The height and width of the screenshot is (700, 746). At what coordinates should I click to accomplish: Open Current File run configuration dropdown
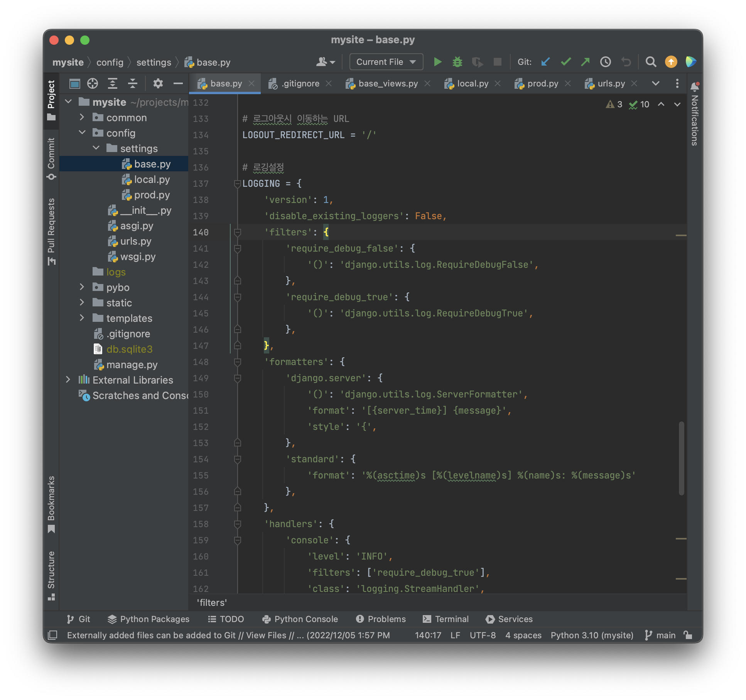(x=386, y=62)
